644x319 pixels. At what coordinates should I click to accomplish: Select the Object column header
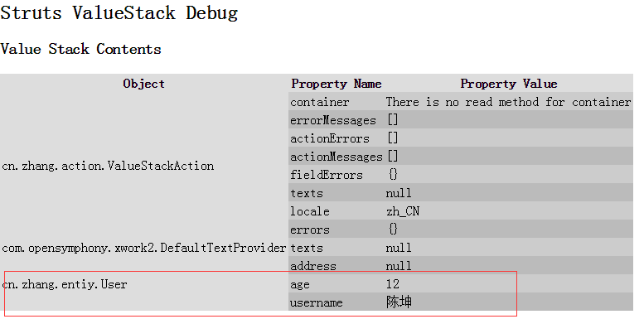tap(143, 84)
